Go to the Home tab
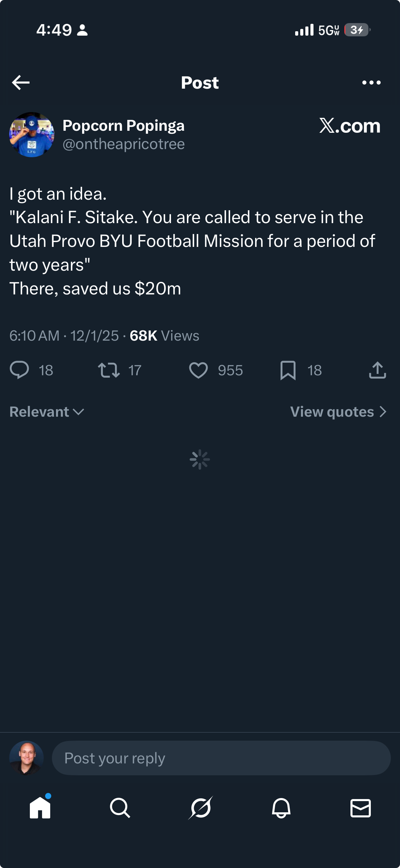The image size is (400, 868). (40, 808)
